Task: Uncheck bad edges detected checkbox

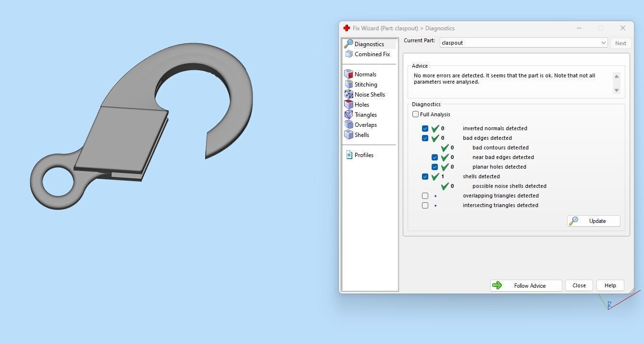Action: (x=425, y=138)
